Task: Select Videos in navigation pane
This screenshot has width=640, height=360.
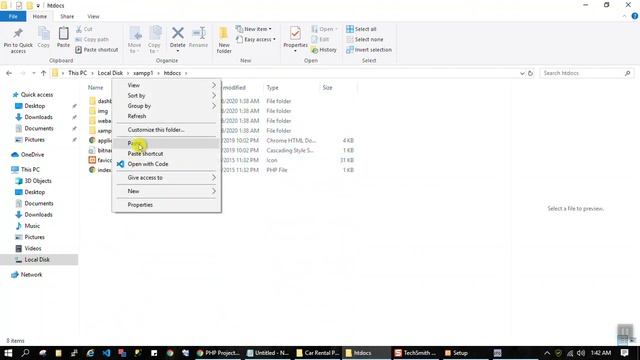Action: (33, 248)
